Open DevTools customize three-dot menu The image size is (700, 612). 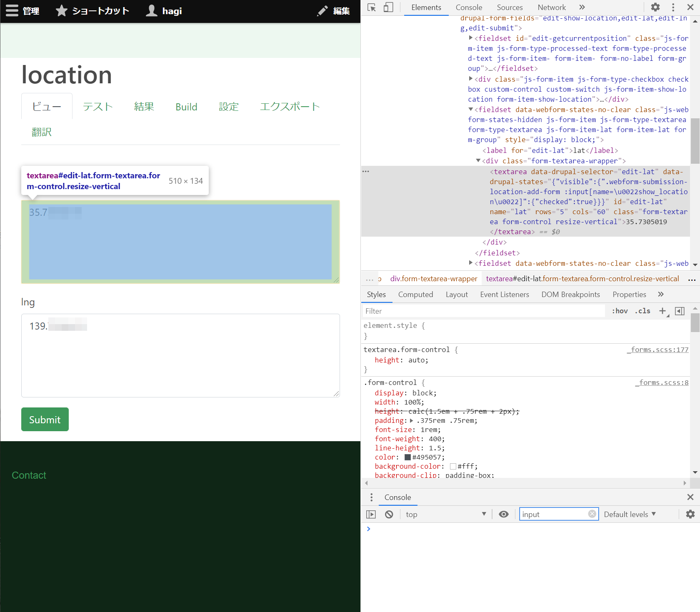pos(673,7)
